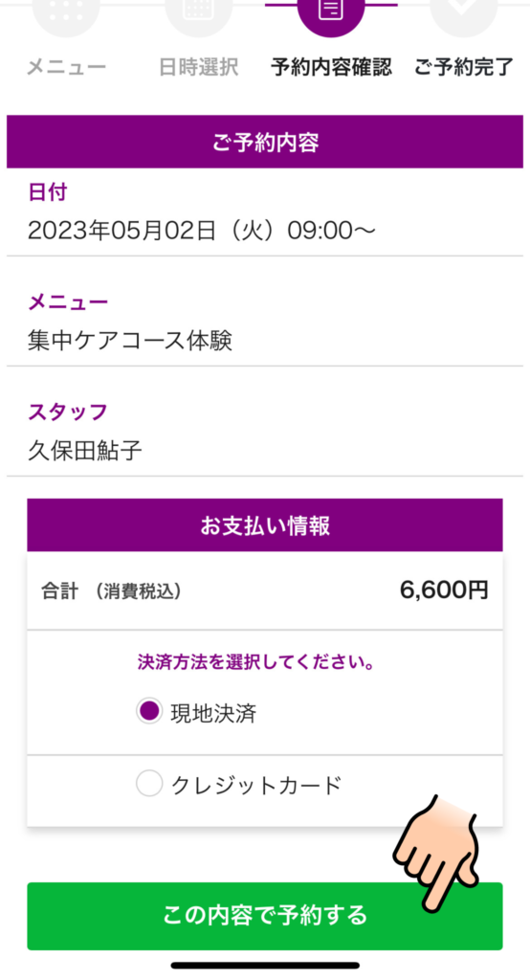
Task: Go to the 日時選択 step label
Action: click(x=199, y=67)
